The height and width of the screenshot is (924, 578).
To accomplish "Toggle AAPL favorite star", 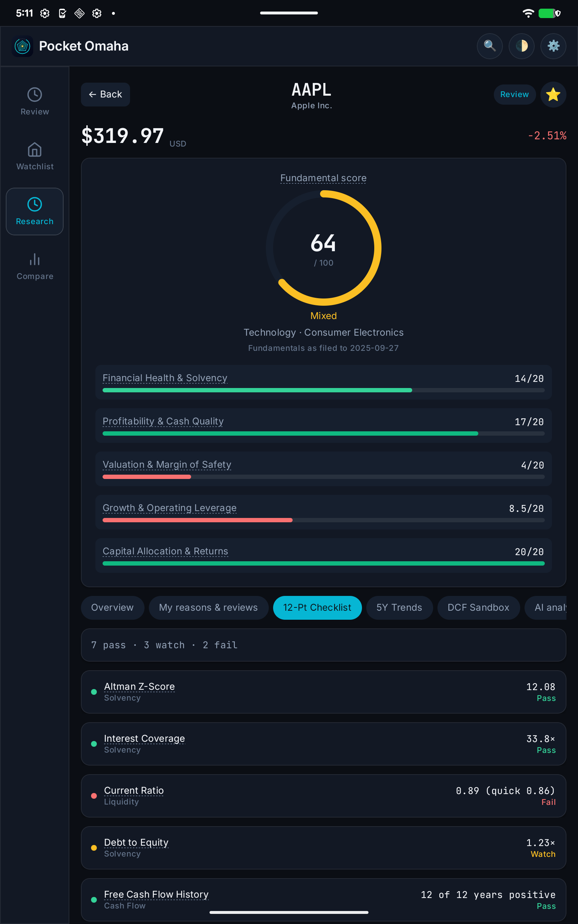I will click(x=553, y=94).
